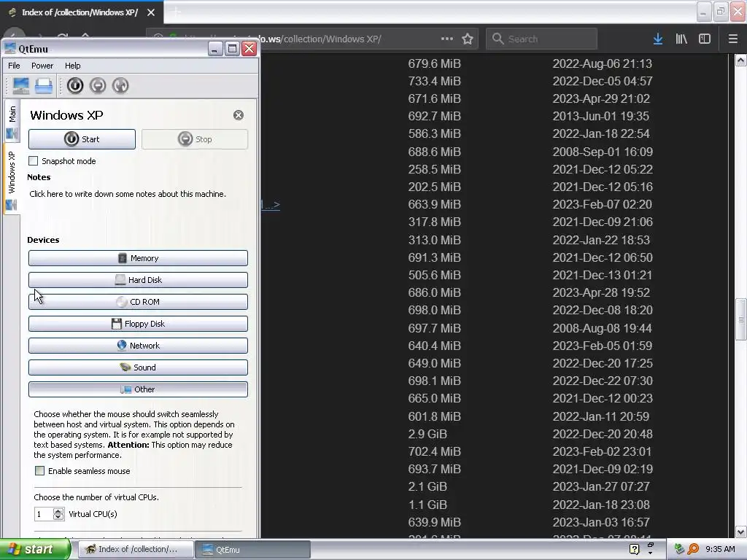Screen dimensions: 747x560
Task: Open the browser Downloads arrow icon
Action: click(x=658, y=39)
